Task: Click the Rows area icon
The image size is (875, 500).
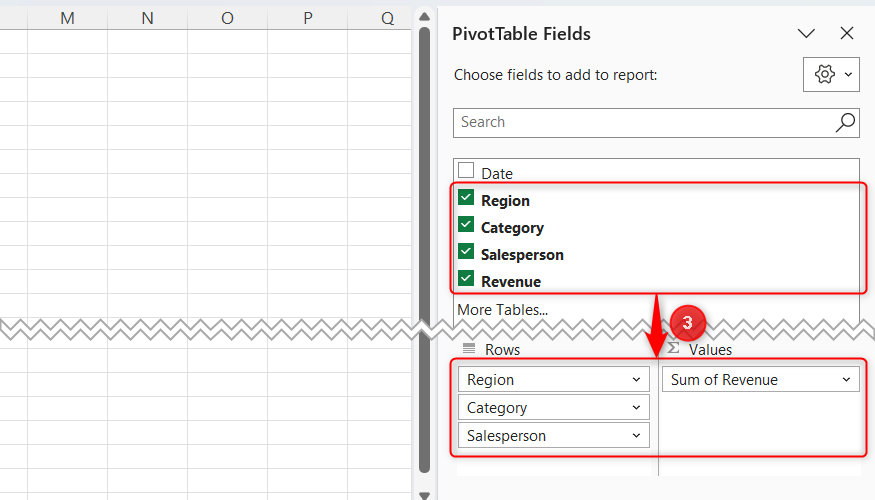Action: pos(469,348)
